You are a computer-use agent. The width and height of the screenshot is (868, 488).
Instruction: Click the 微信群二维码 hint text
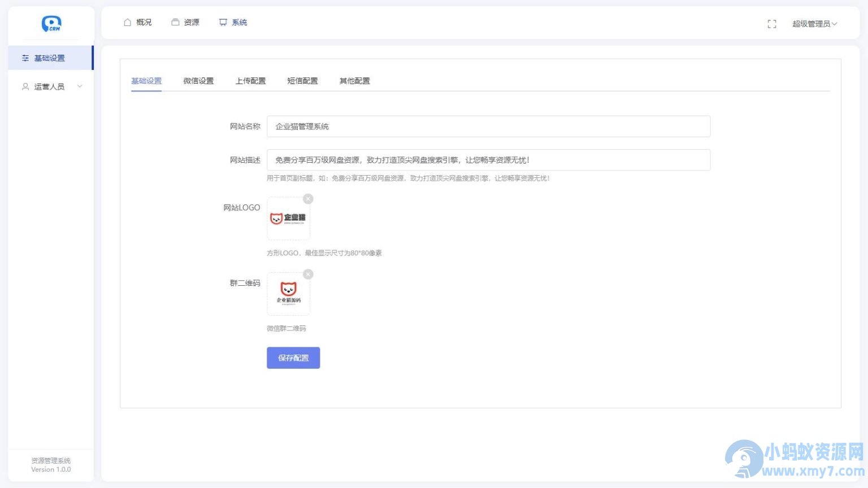(x=286, y=328)
